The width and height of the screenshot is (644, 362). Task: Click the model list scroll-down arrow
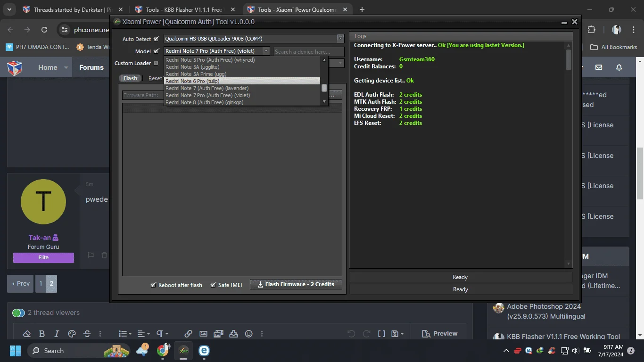pyautogui.click(x=324, y=102)
